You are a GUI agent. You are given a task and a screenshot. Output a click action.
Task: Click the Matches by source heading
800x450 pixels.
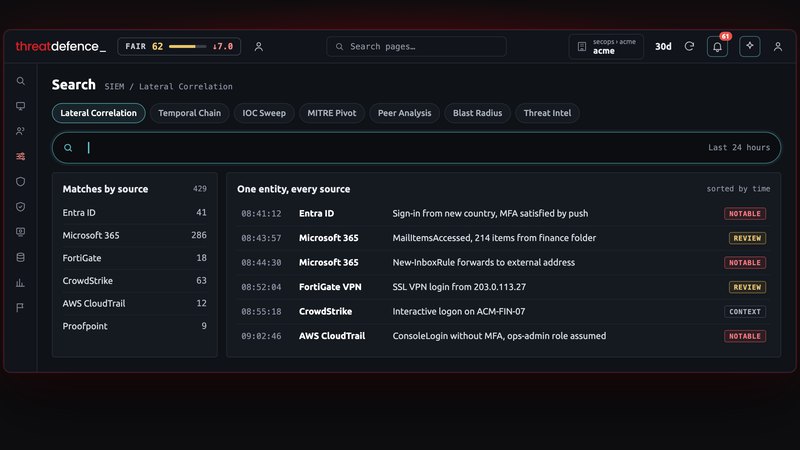105,189
